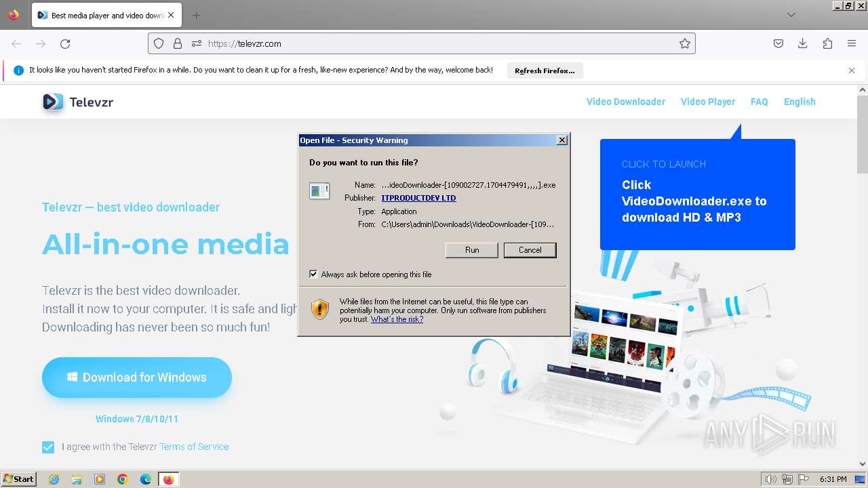Open the What's the risk link
Viewport: 868px width, 488px height.
(x=397, y=319)
